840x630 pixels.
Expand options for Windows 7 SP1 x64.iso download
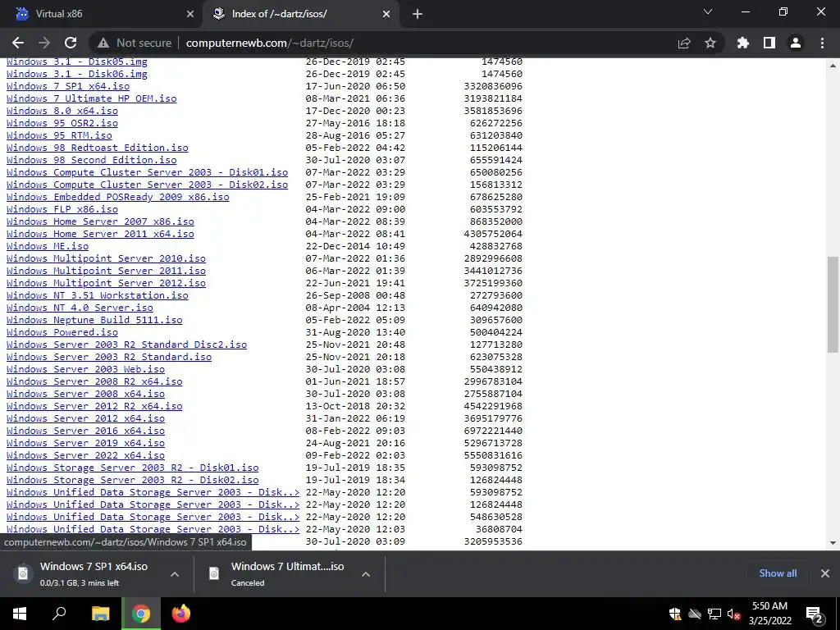175,573
